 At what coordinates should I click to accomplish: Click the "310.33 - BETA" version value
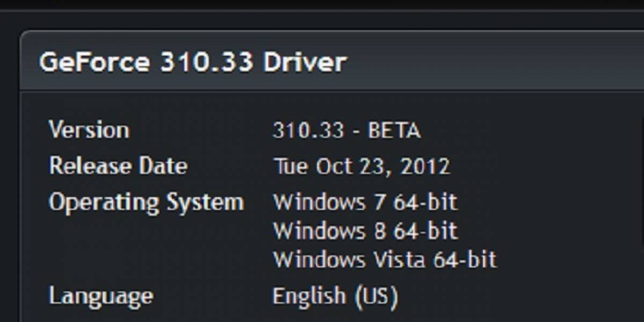[x=346, y=130]
